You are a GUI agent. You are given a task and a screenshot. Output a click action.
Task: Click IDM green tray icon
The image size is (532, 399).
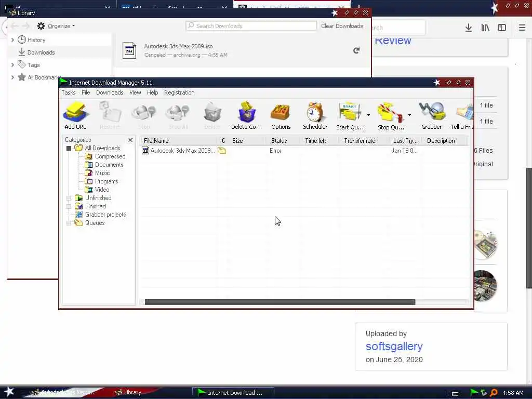tap(474, 393)
